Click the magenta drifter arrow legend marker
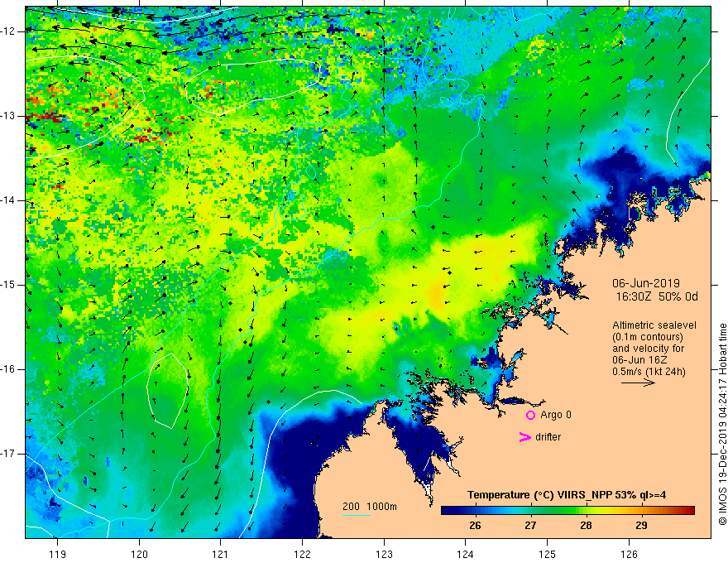728x563 pixels. click(524, 437)
